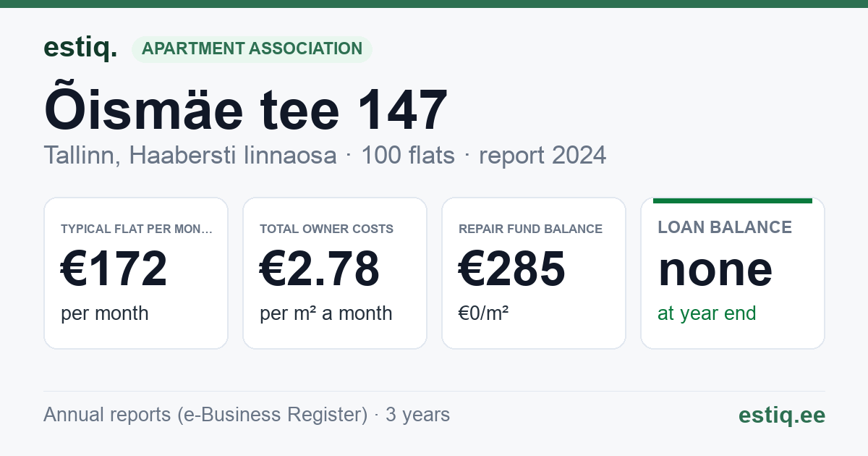
Task: Click the LOAN BALANCE label
Action: [725, 227]
